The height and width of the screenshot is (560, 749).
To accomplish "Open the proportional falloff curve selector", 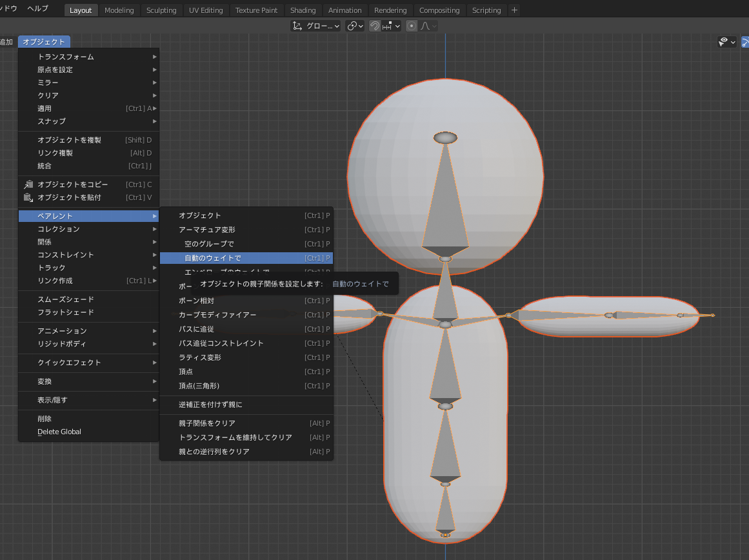I will [x=428, y=26].
